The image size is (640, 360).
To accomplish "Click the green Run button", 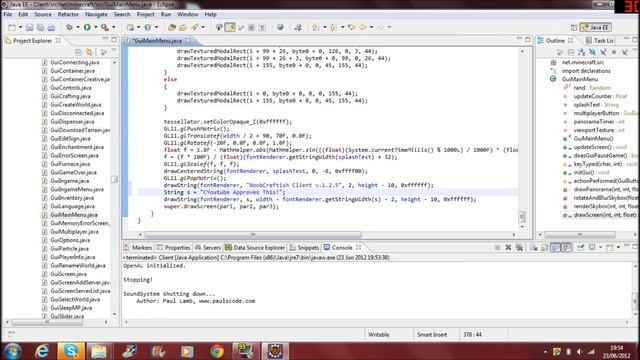I will (87, 27).
